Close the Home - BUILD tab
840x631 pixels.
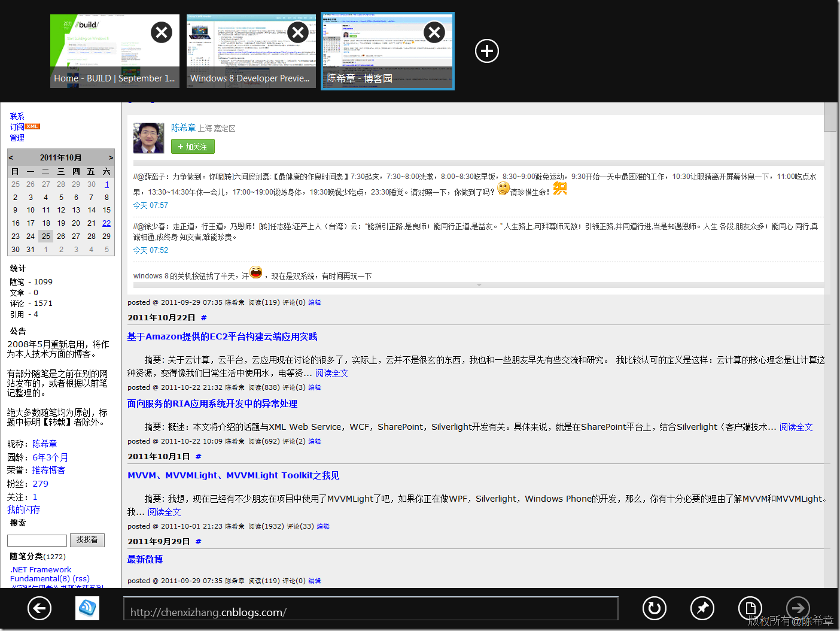(x=162, y=32)
